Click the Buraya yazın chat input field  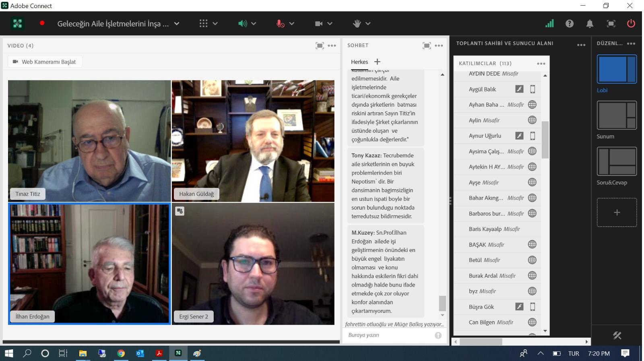(388, 335)
